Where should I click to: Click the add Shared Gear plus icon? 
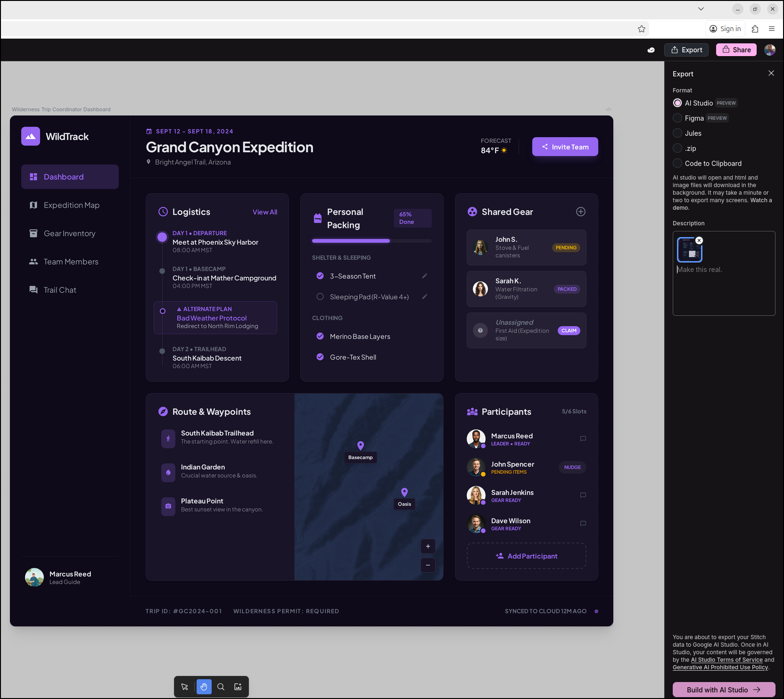[580, 212]
